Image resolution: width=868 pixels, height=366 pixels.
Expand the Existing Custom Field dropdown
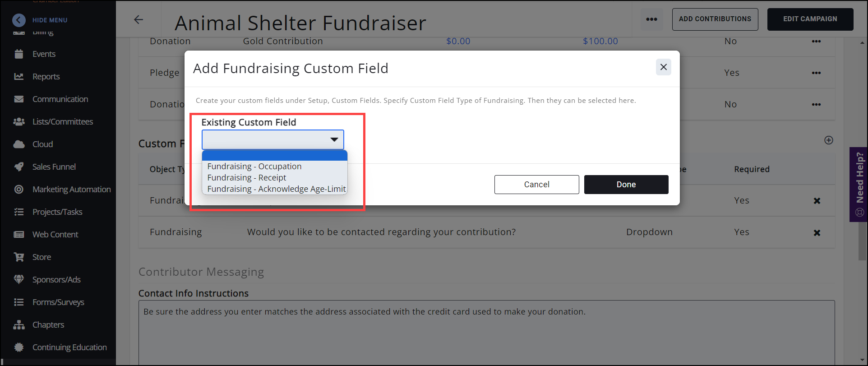click(x=272, y=140)
